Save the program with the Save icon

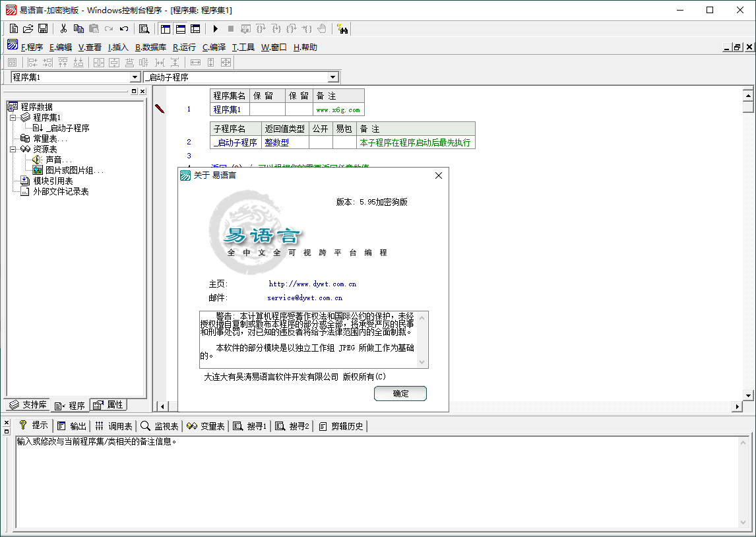(42, 28)
